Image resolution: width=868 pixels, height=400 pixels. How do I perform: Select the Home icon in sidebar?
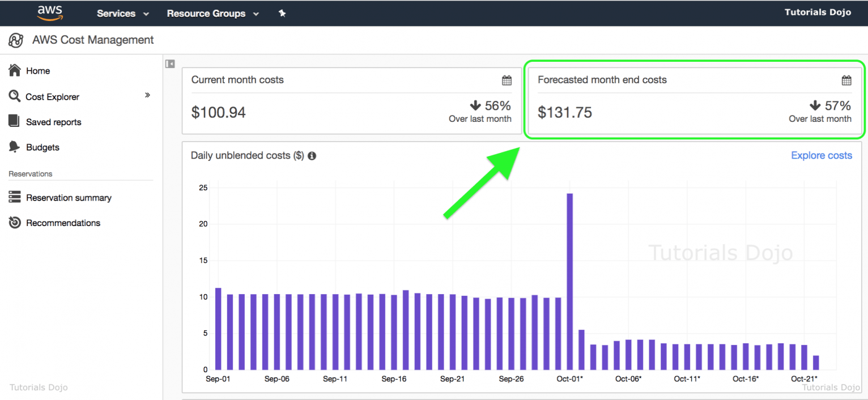pyautogui.click(x=14, y=70)
